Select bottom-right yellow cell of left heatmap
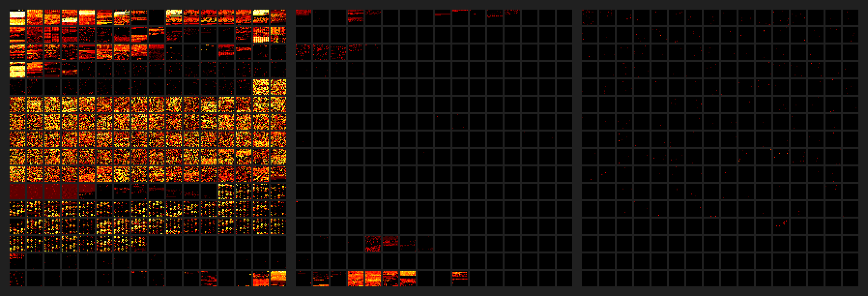Screen dimensions: 868x296 click(x=278, y=279)
